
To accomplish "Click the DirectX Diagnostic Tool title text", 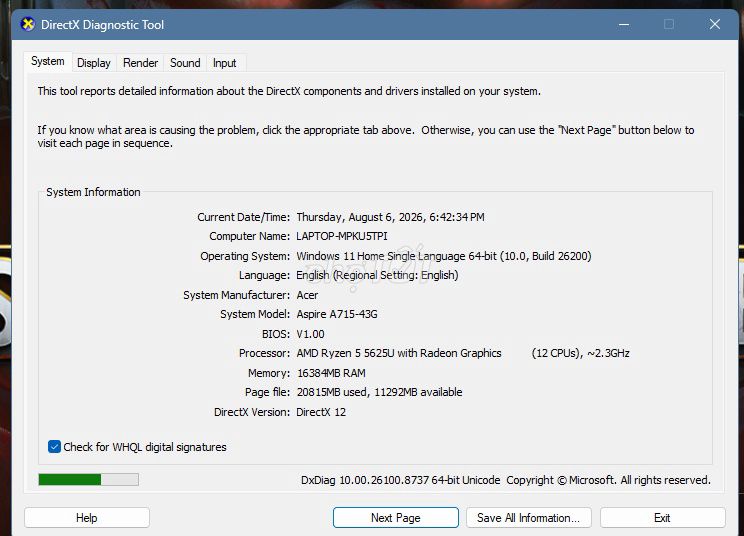I will point(102,25).
